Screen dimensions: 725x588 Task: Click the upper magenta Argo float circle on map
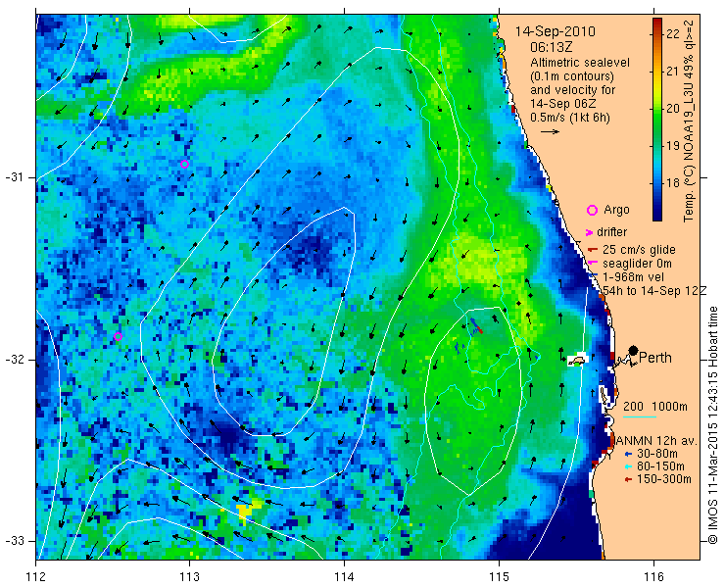184,164
